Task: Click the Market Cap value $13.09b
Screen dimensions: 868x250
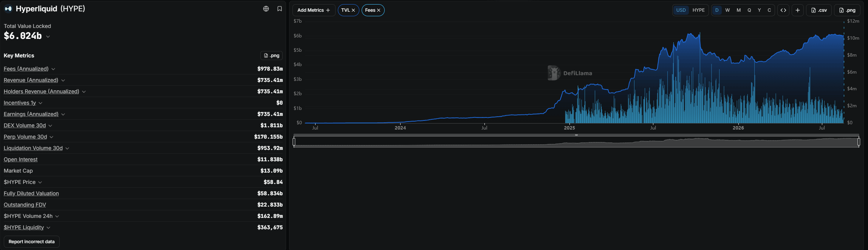Action: click(271, 171)
